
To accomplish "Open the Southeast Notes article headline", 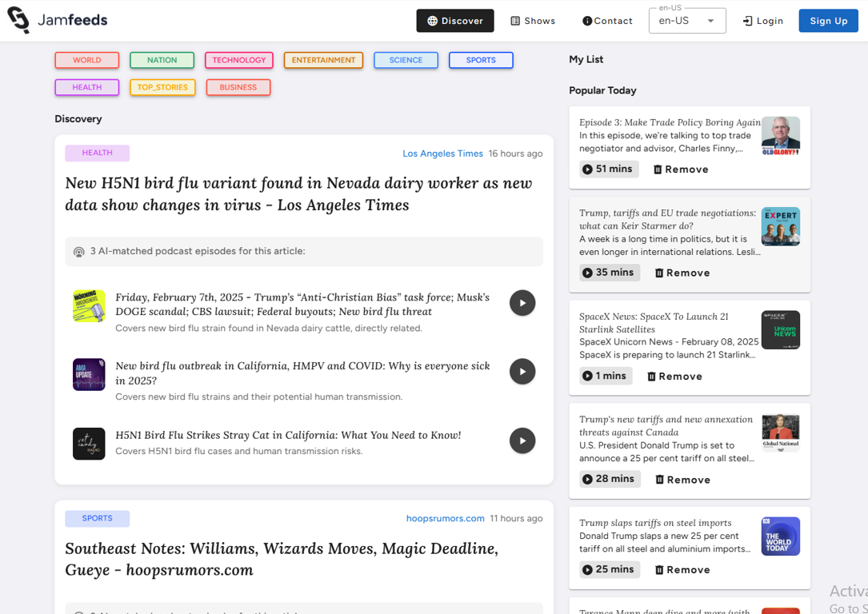I will pos(282,560).
